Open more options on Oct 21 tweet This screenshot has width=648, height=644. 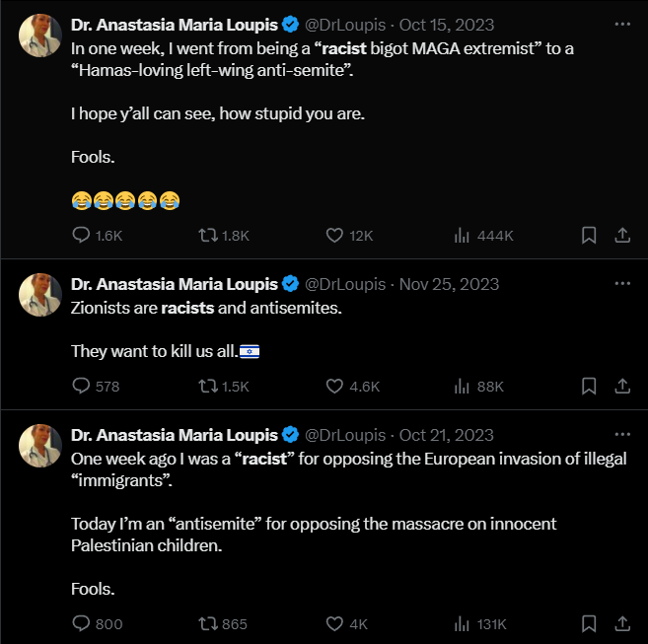click(x=621, y=434)
